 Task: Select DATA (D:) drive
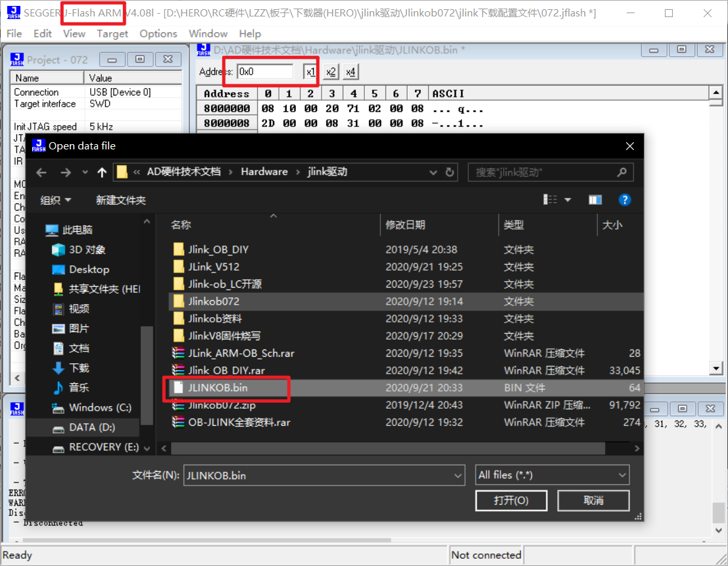tap(83, 428)
